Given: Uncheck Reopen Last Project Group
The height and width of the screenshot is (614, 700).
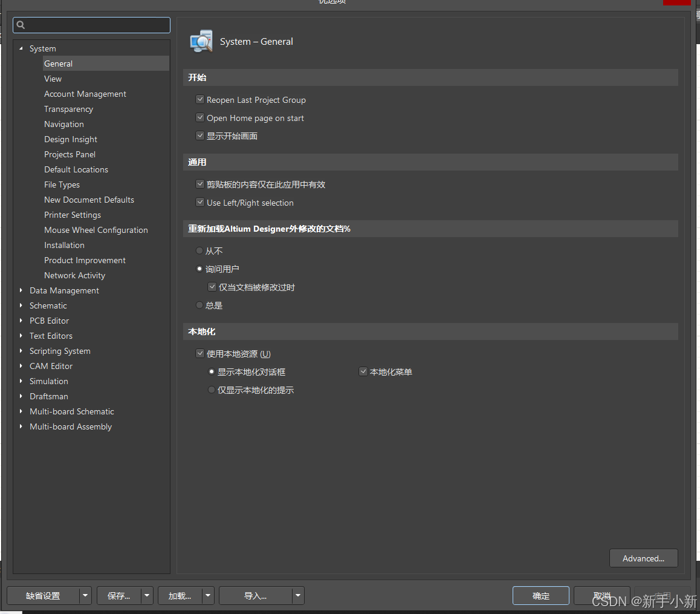Looking at the screenshot, I should point(200,100).
